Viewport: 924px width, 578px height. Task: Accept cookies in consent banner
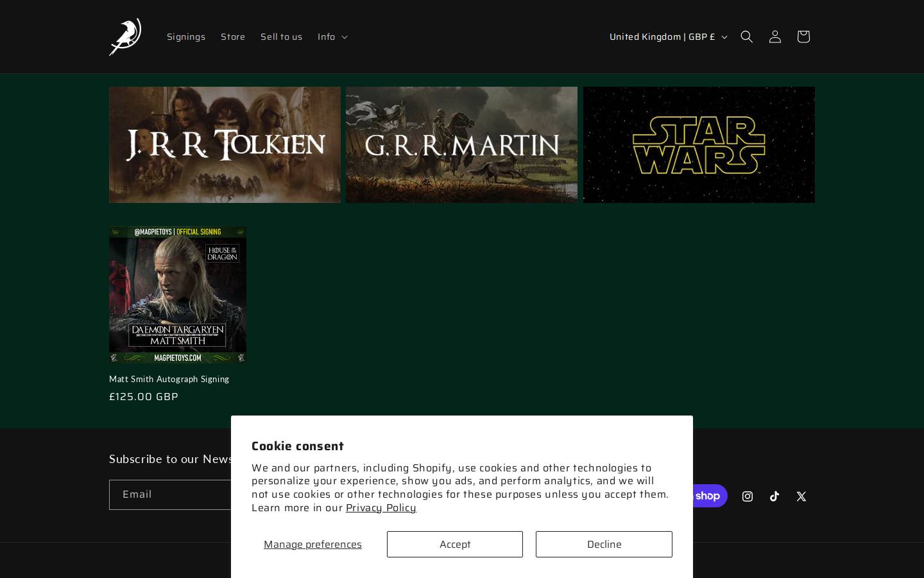click(x=455, y=544)
